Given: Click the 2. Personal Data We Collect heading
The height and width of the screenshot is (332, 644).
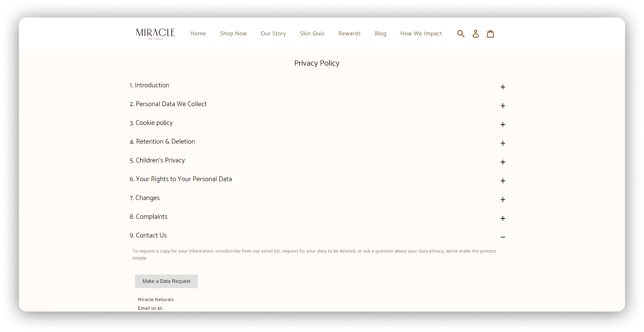Looking at the screenshot, I should tap(168, 104).
